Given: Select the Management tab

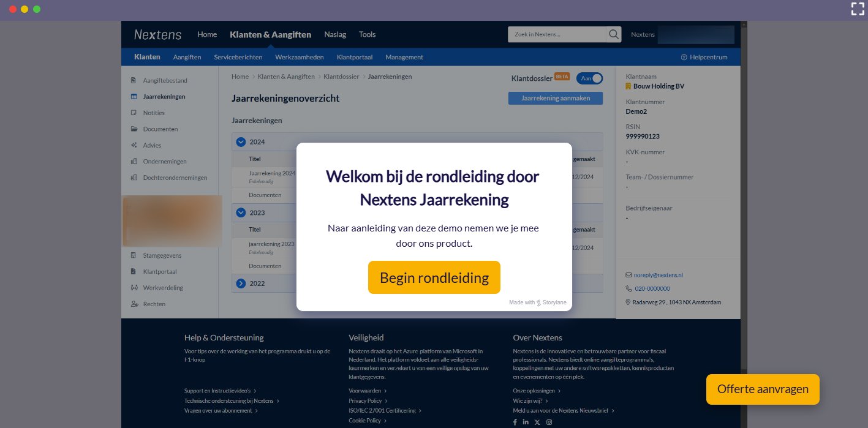Looking at the screenshot, I should coord(404,57).
